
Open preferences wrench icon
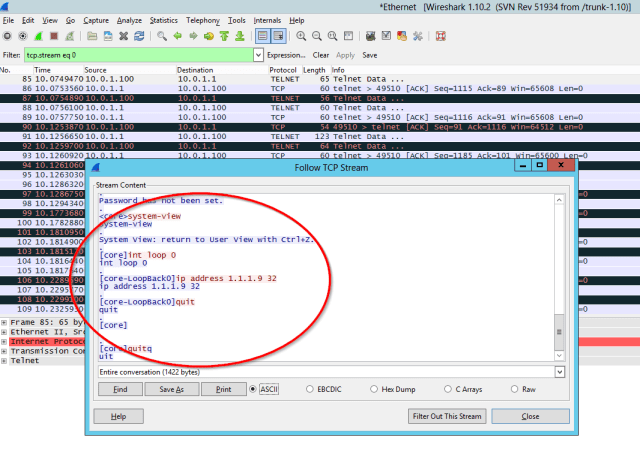(418, 36)
